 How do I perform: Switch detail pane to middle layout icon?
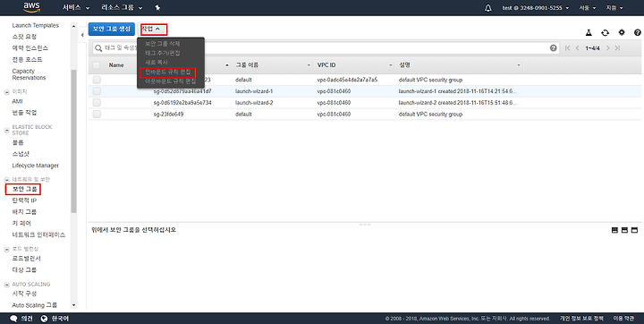pyautogui.click(x=624, y=230)
